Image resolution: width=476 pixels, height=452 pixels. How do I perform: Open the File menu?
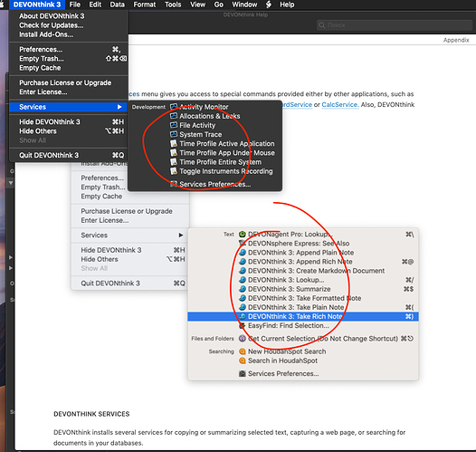pyautogui.click(x=75, y=5)
